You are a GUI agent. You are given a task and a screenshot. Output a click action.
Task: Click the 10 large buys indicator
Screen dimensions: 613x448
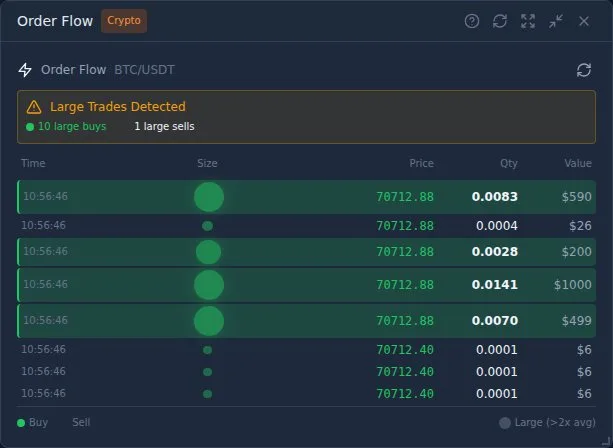pos(66,127)
